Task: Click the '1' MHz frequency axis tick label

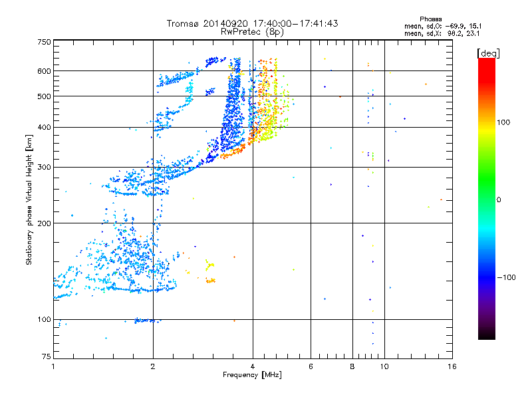Action: (x=53, y=366)
